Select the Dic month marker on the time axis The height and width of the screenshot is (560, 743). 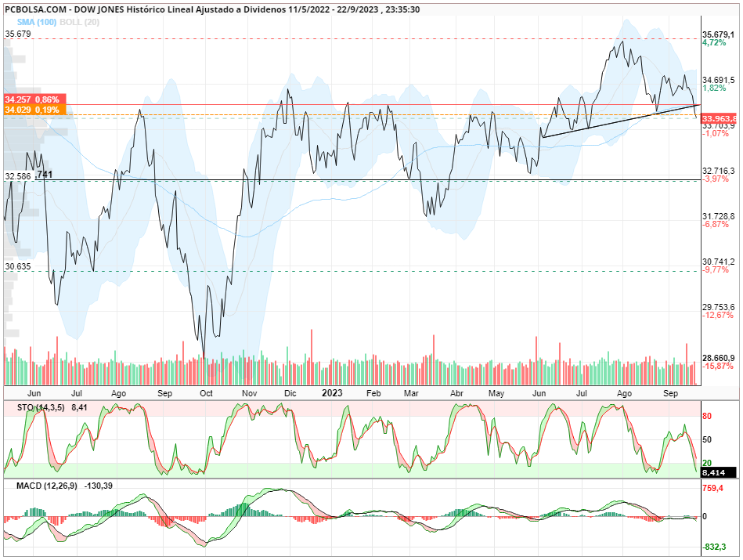[290, 393]
